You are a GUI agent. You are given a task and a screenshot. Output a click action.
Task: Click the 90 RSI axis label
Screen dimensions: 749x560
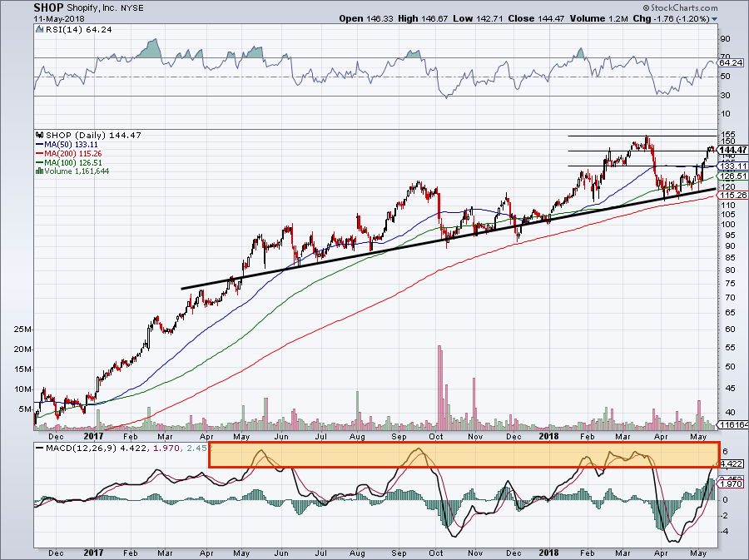tap(725, 39)
